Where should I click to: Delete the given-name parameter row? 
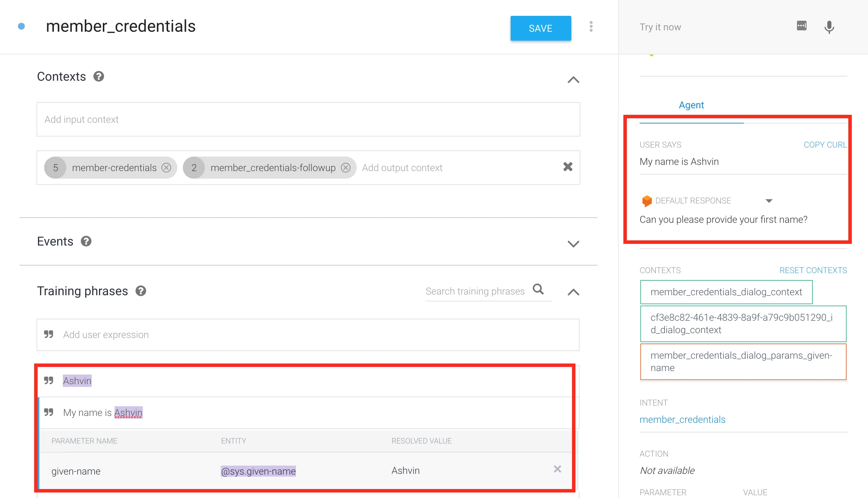coord(557,469)
